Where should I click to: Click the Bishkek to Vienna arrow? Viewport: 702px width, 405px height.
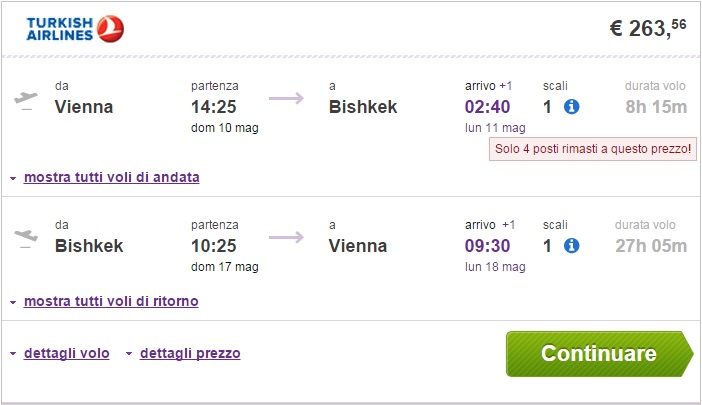(x=286, y=237)
